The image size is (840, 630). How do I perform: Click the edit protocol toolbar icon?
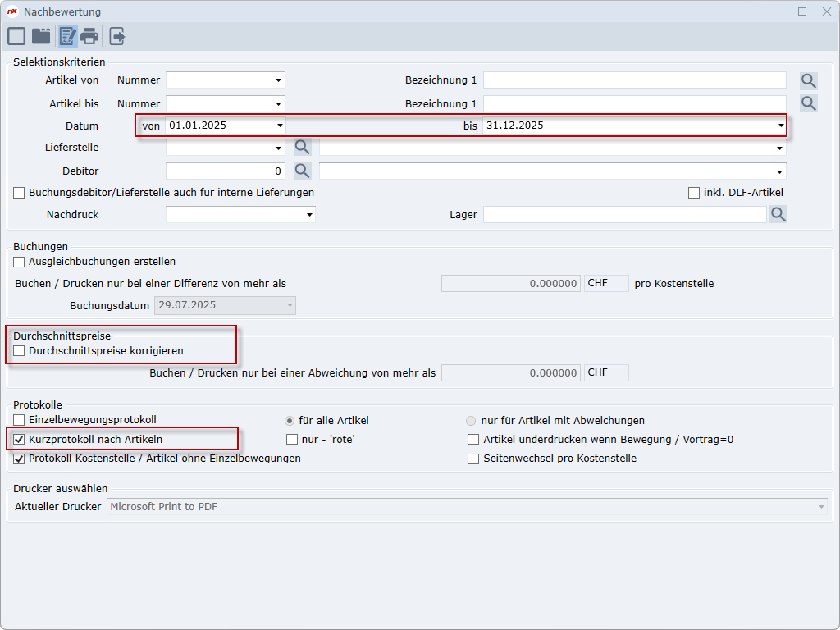[67, 36]
